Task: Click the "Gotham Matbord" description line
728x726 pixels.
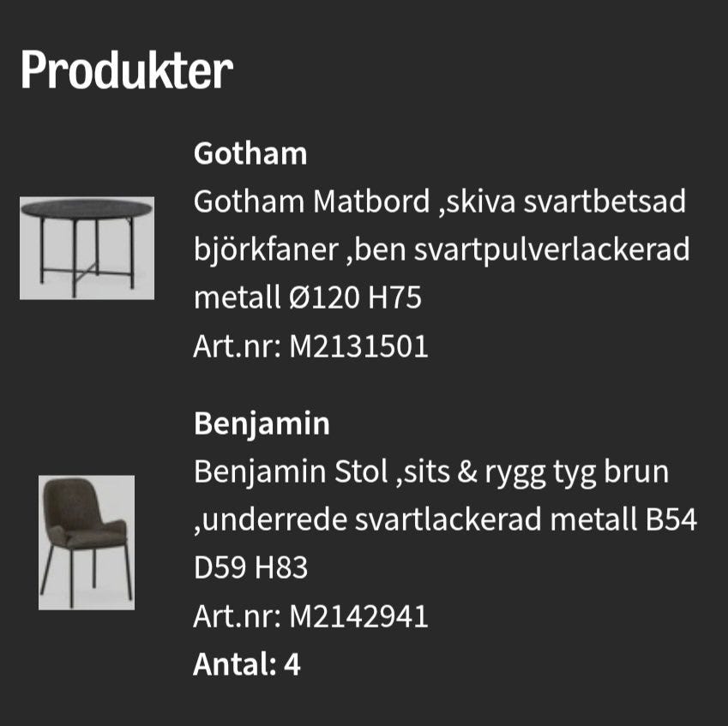Action: tap(440, 202)
